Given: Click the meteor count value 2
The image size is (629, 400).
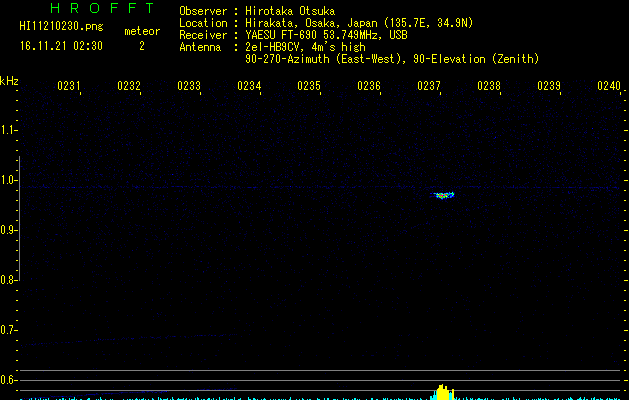Looking at the screenshot, I should coord(142,46).
